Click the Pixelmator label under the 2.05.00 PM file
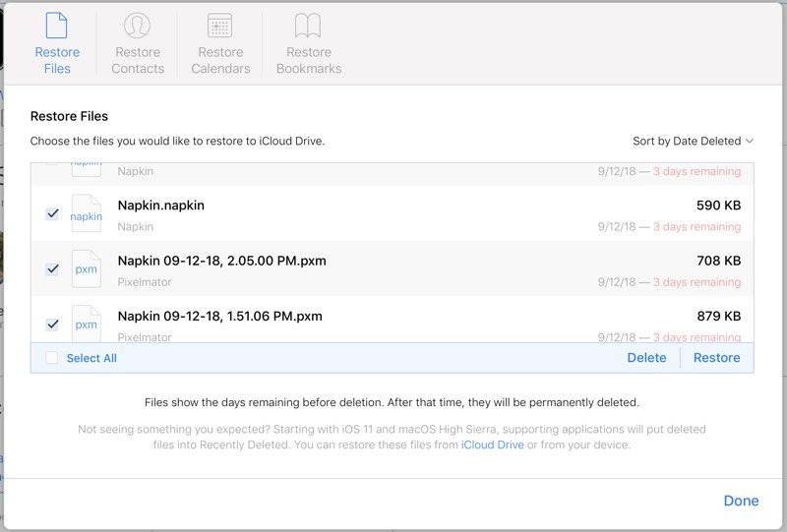Image resolution: width=787 pixels, height=532 pixels. [145, 282]
